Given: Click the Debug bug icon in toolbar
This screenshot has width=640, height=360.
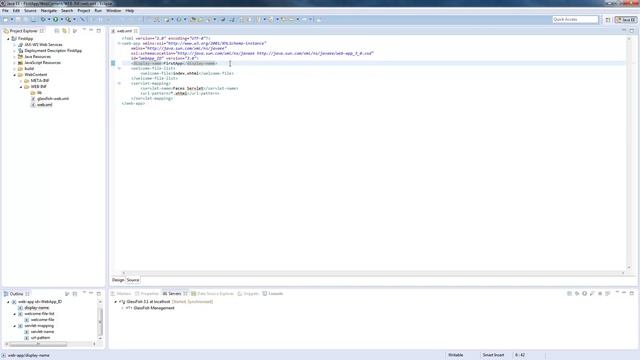Looking at the screenshot, I should (43, 20).
